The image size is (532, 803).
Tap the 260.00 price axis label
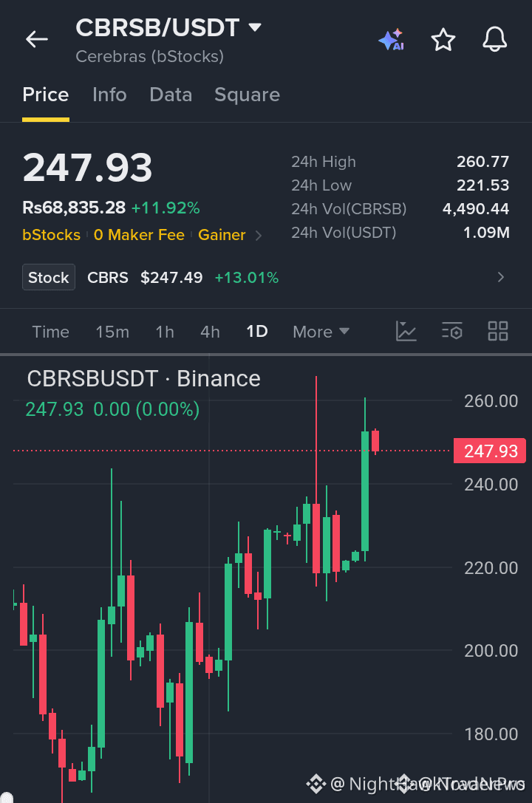[x=491, y=401]
